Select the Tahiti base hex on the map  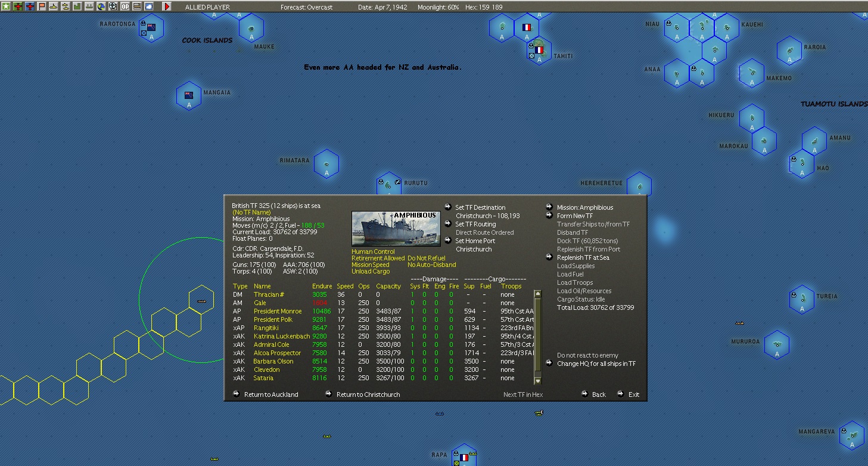pos(539,51)
